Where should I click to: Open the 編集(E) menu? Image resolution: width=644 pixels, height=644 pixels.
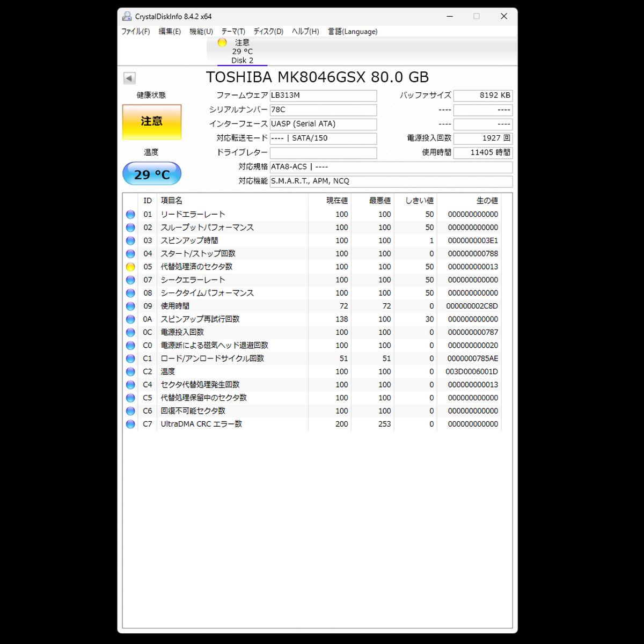(170, 32)
